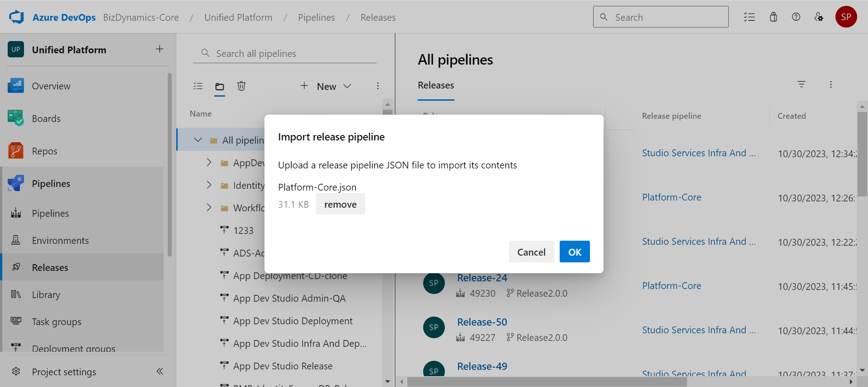
Task: Open the work items list icon in header
Action: [750, 17]
